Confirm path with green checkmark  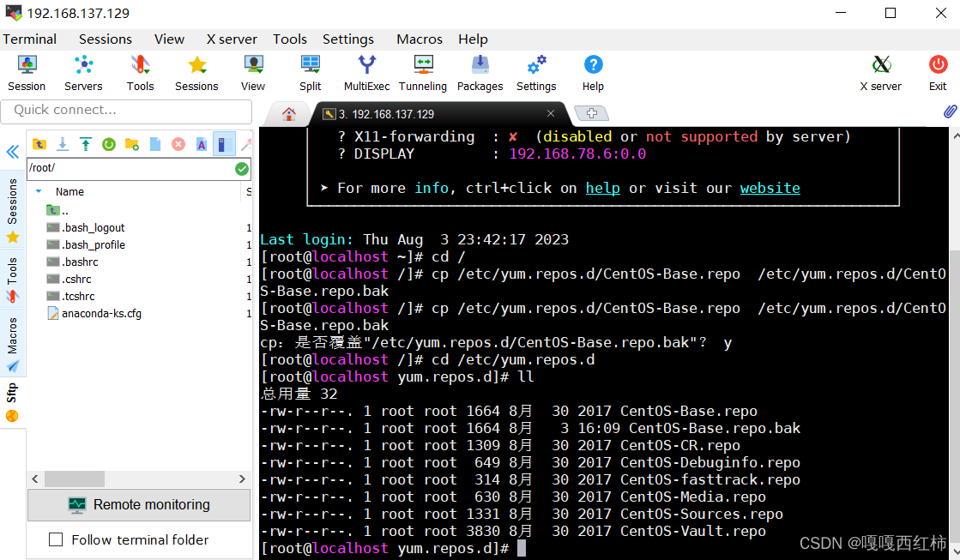tap(242, 169)
